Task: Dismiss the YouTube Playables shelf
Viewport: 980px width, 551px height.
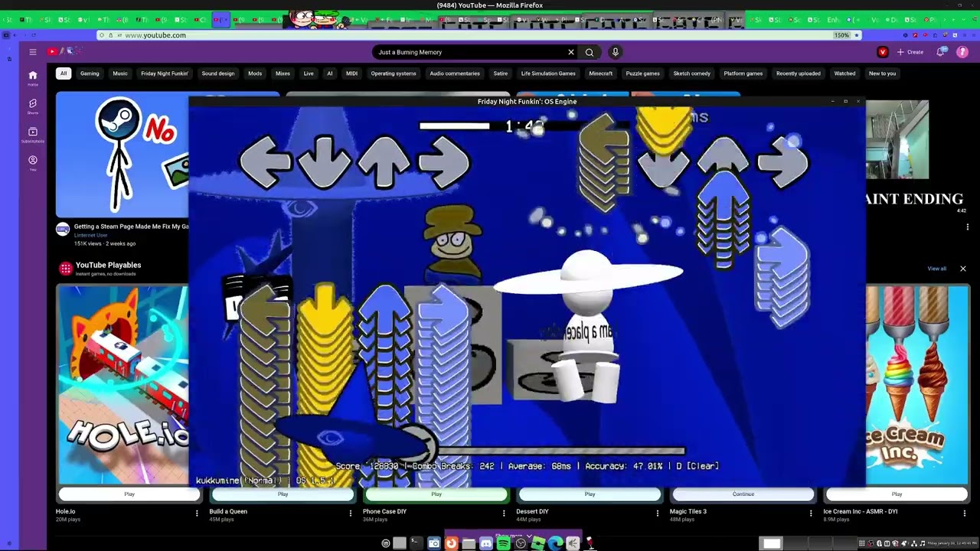Action: click(963, 269)
